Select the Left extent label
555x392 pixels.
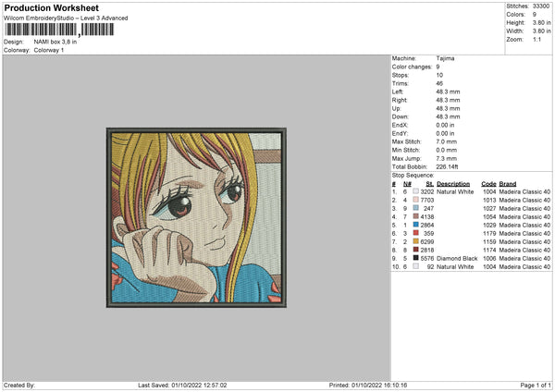(397, 92)
